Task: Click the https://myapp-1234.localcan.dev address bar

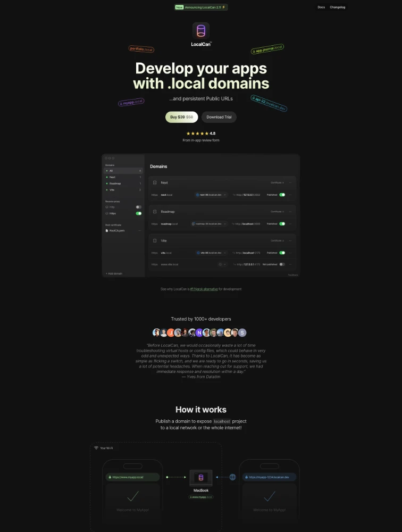Action: [270, 477]
